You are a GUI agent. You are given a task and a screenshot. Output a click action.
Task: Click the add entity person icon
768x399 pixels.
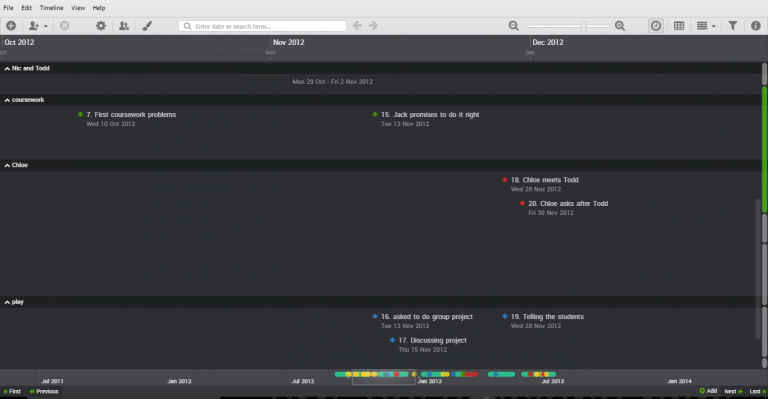[33, 26]
